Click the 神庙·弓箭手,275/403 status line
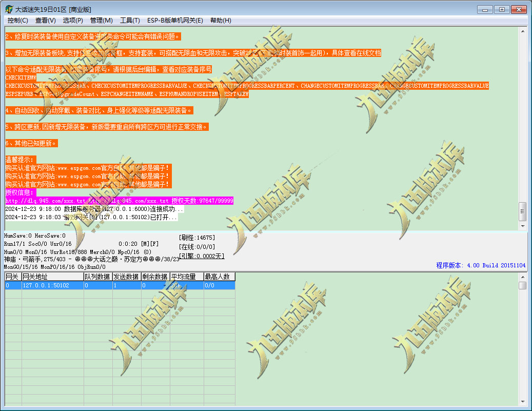532x411 pixels. (x=92, y=259)
